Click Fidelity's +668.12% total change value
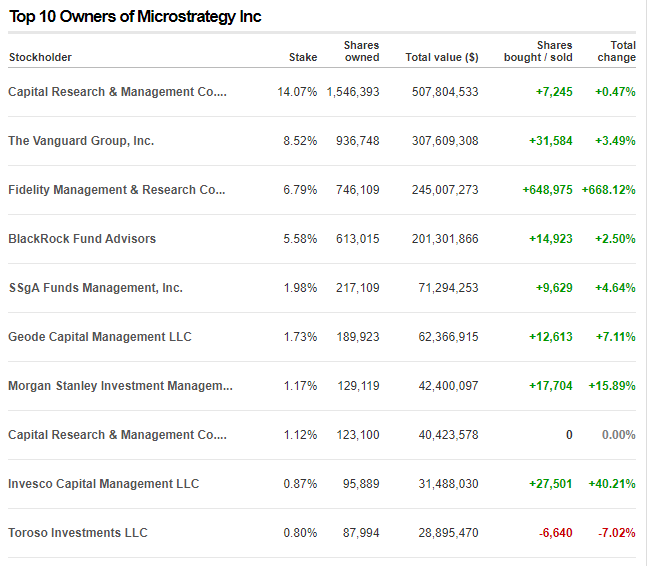 608,190
